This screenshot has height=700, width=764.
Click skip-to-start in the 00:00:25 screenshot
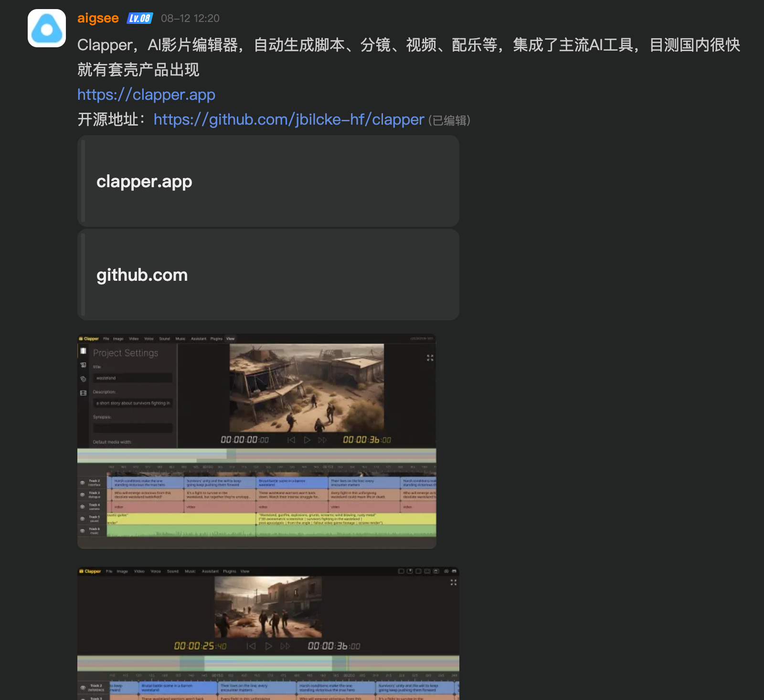[x=251, y=646]
